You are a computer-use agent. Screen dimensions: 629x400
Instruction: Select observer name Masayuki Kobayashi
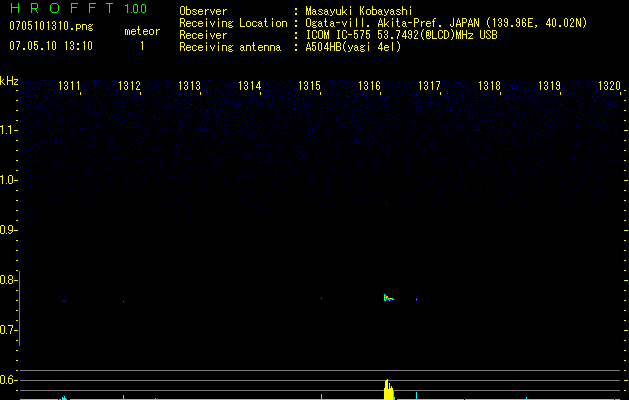[359, 11]
